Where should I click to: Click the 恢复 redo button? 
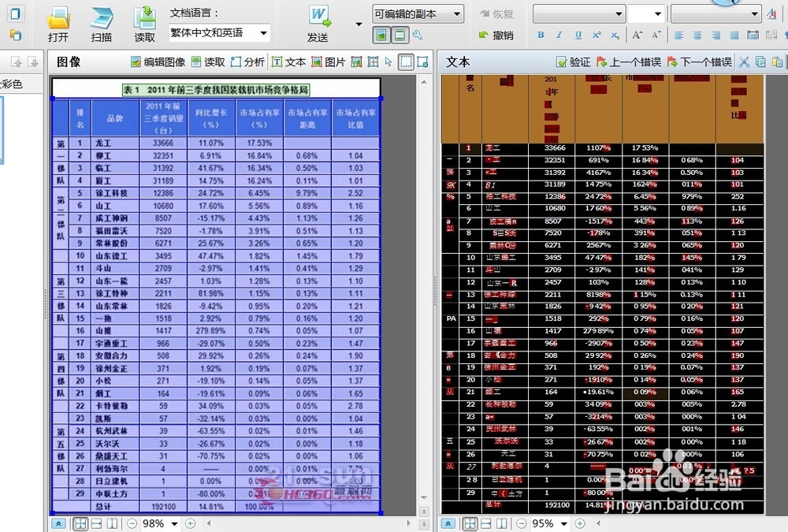(x=496, y=14)
